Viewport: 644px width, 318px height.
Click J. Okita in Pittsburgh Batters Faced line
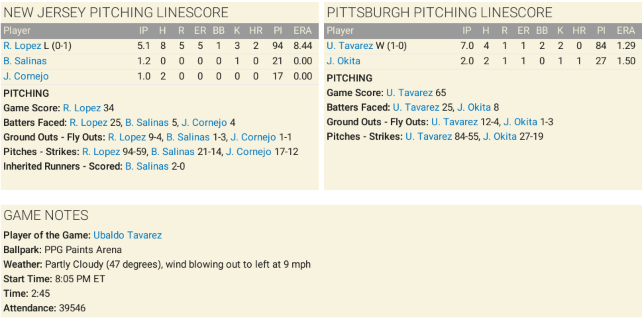[474, 107]
